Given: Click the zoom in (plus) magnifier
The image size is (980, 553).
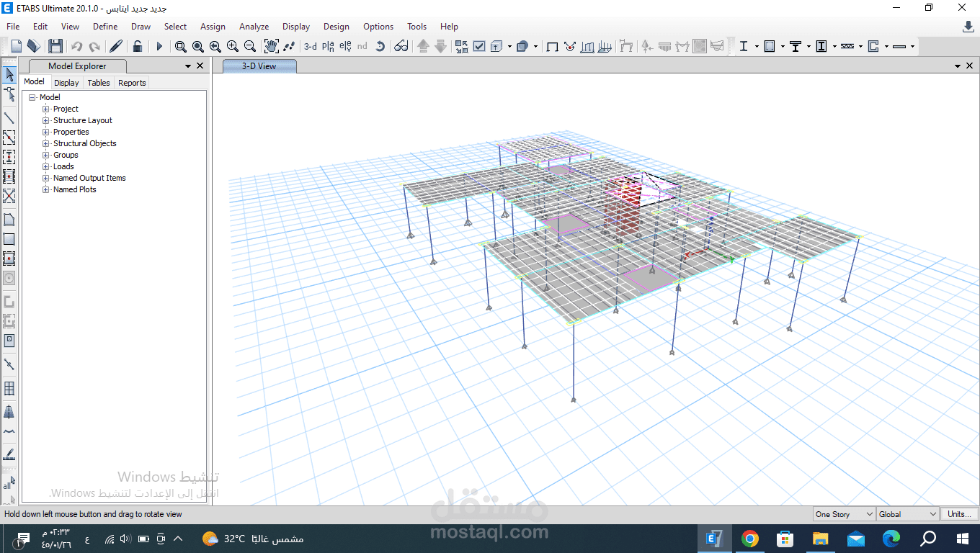Looking at the screenshot, I should pos(233,46).
